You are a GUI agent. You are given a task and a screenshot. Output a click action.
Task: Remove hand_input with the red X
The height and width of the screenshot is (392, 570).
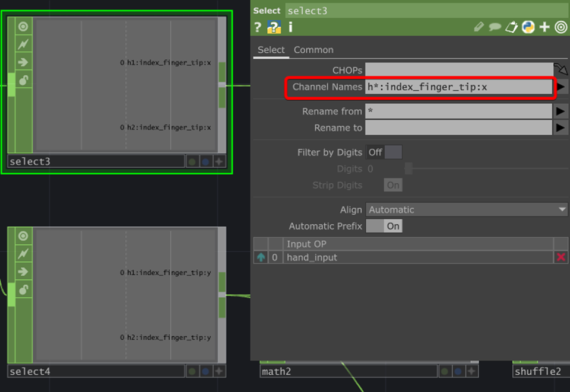(560, 257)
